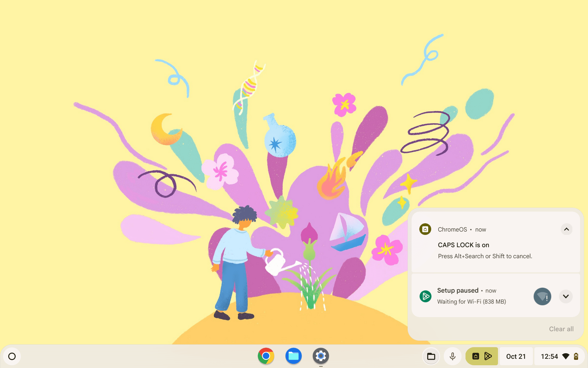
Task: Open the calendar by clicking Oct 21
Action: [x=516, y=356]
